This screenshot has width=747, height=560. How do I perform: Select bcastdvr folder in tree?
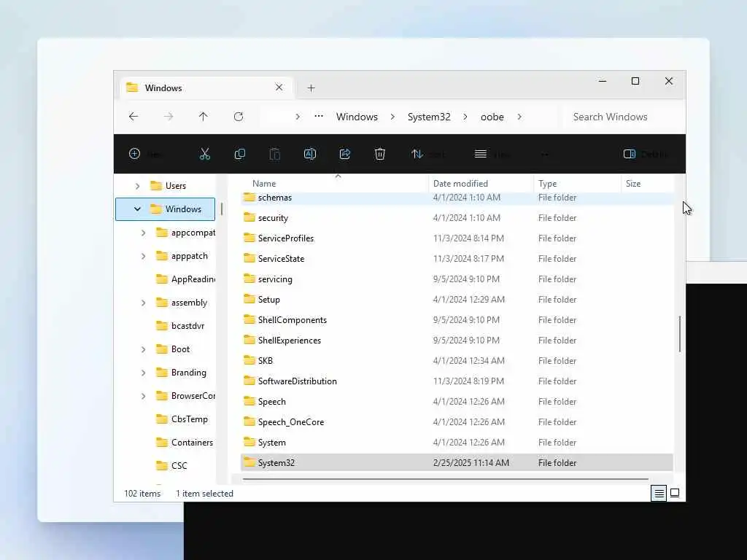pyautogui.click(x=181, y=326)
